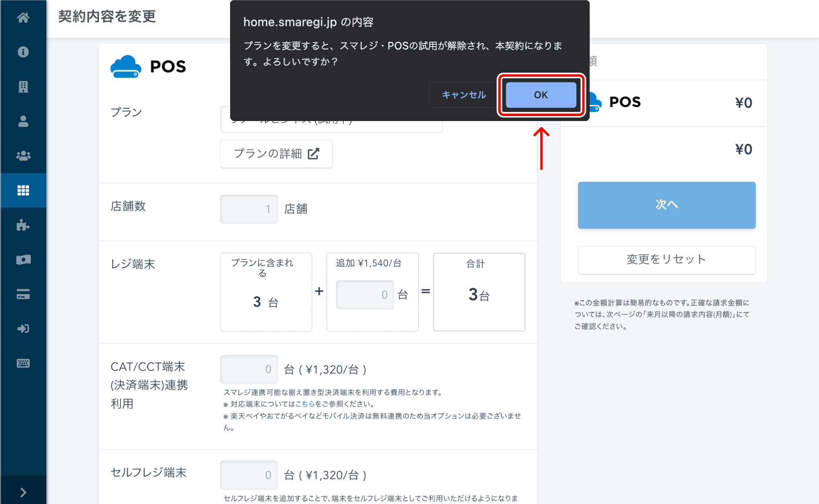Open the keyboard icon in sidebar

pyautogui.click(x=23, y=363)
